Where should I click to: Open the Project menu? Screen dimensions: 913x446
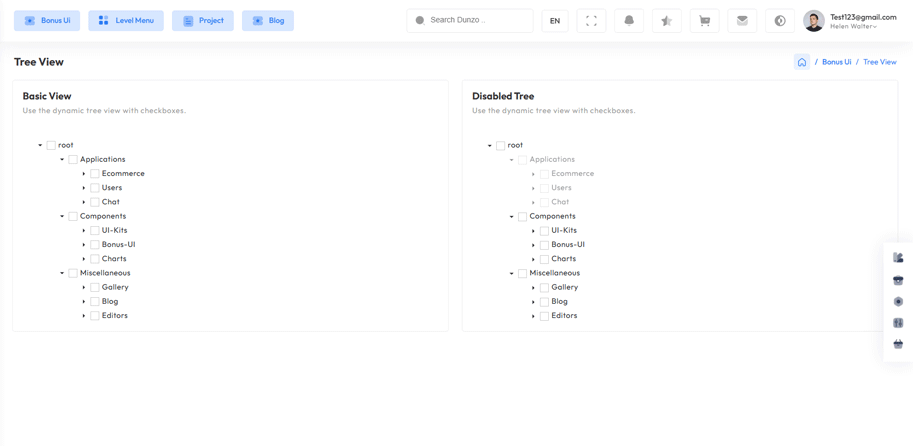click(x=203, y=20)
